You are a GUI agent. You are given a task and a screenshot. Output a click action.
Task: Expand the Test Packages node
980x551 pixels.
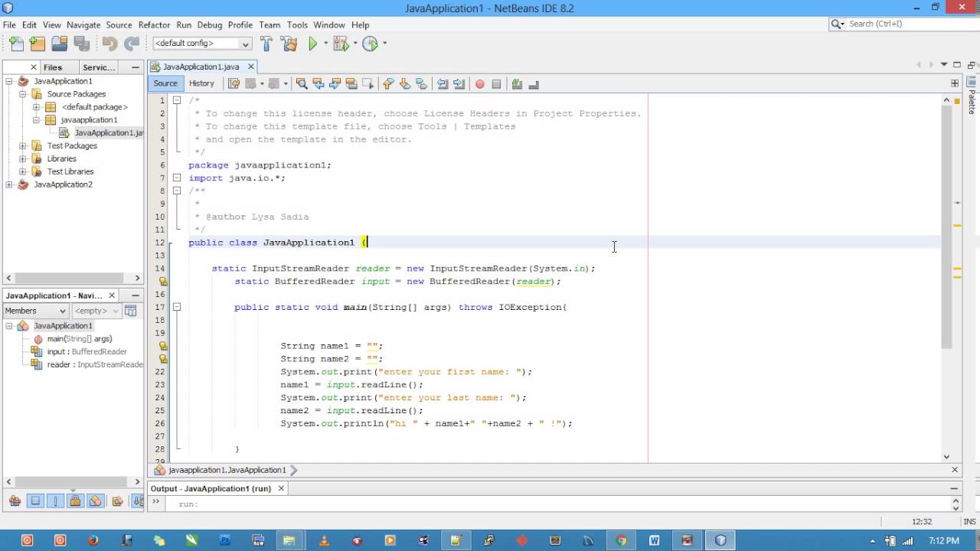coord(22,145)
